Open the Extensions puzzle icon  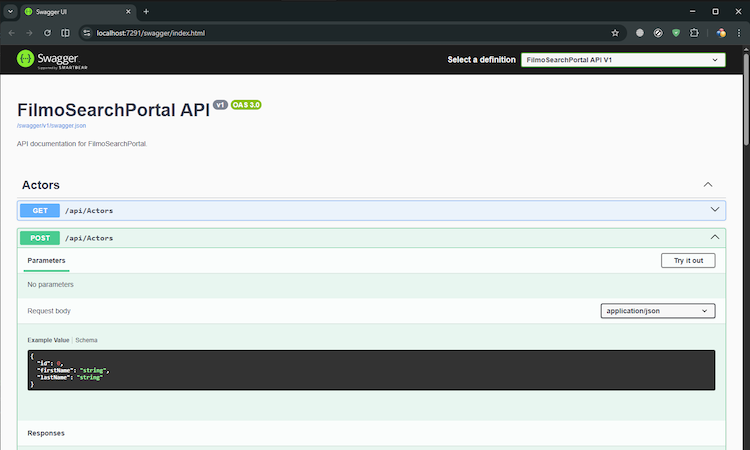[694, 33]
